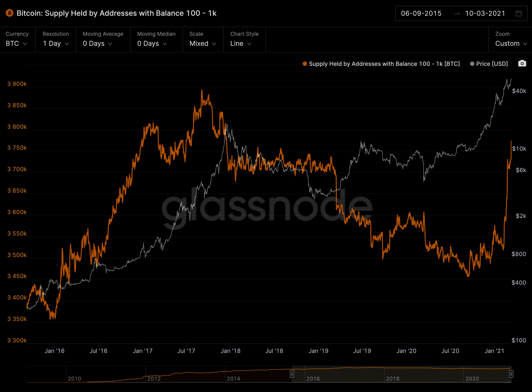The height and width of the screenshot is (392, 532).
Task: Click the right range selector handle
Action: (511, 374)
